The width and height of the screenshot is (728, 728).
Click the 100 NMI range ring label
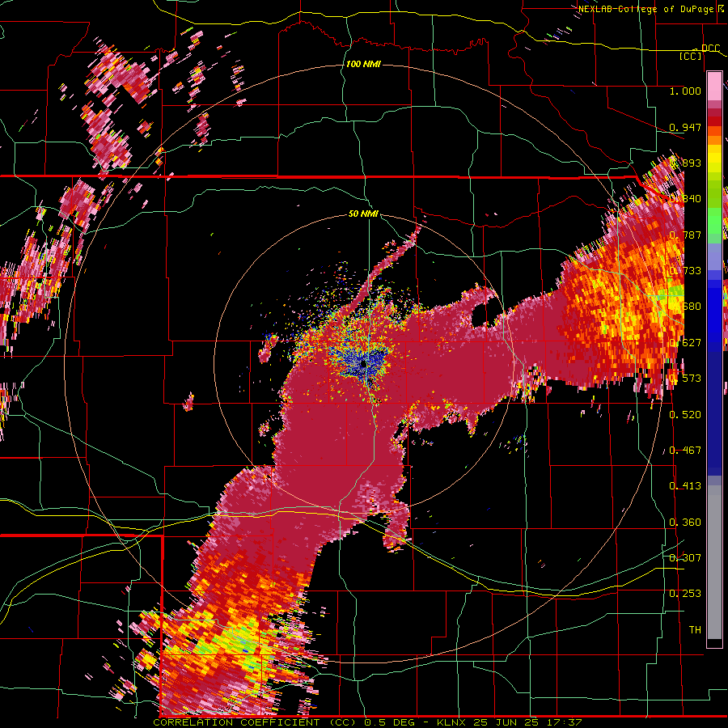pyautogui.click(x=363, y=64)
